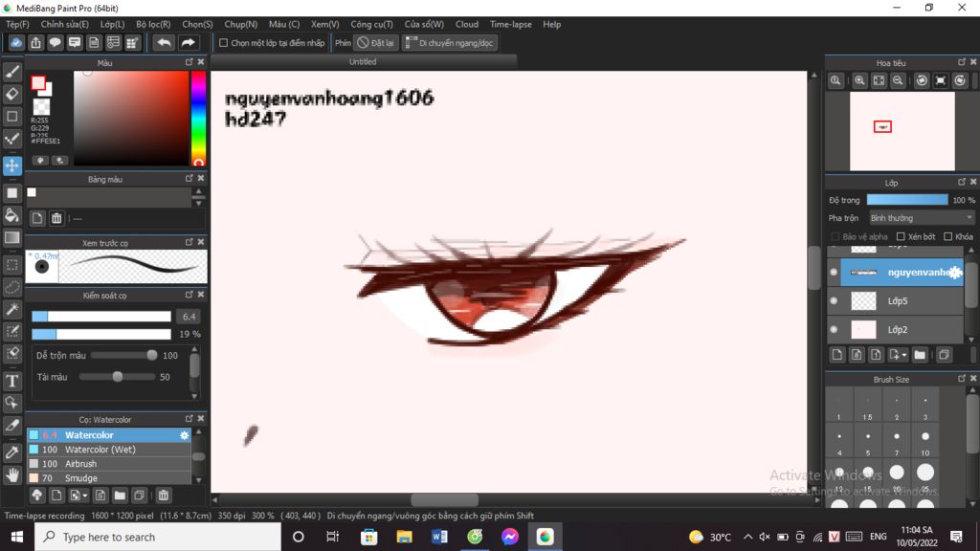The height and width of the screenshot is (551, 980).
Task: Select the Magic Wand tool
Action: [x=11, y=309]
